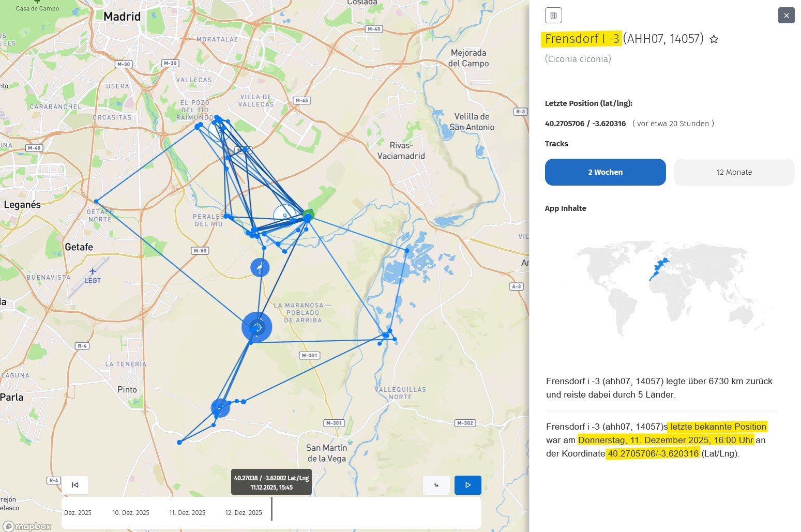Select 10. Dez. 2025 on the timeline
Image resolution: width=801 pixels, height=532 pixels.
click(x=131, y=513)
